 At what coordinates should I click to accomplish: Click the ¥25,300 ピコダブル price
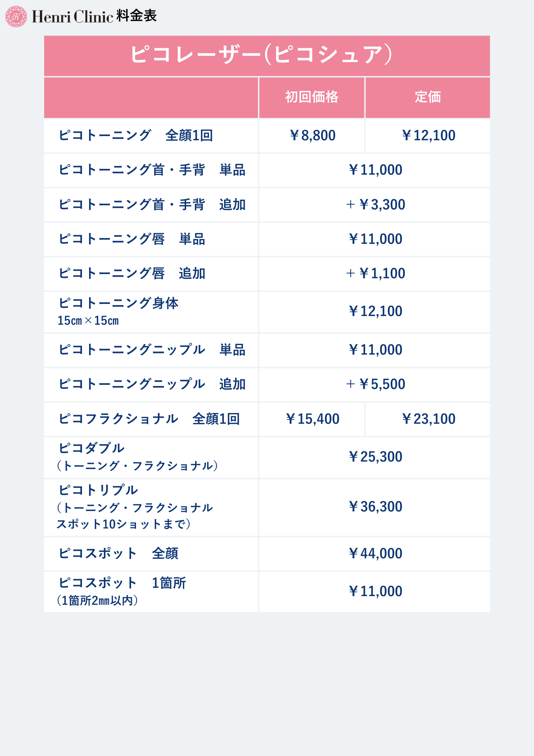click(x=375, y=457)
